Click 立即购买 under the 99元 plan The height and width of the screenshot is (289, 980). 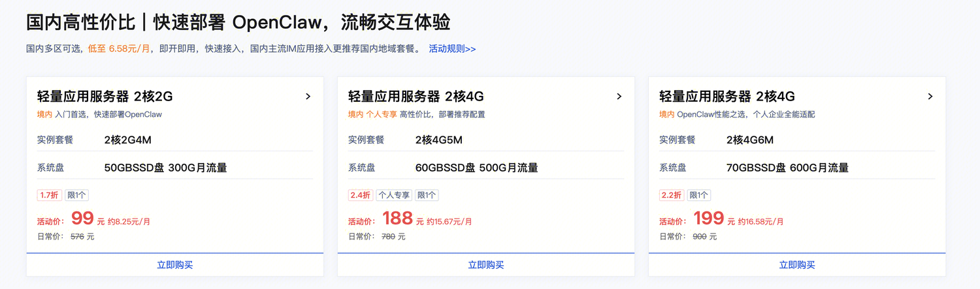[x=174, y=265]
